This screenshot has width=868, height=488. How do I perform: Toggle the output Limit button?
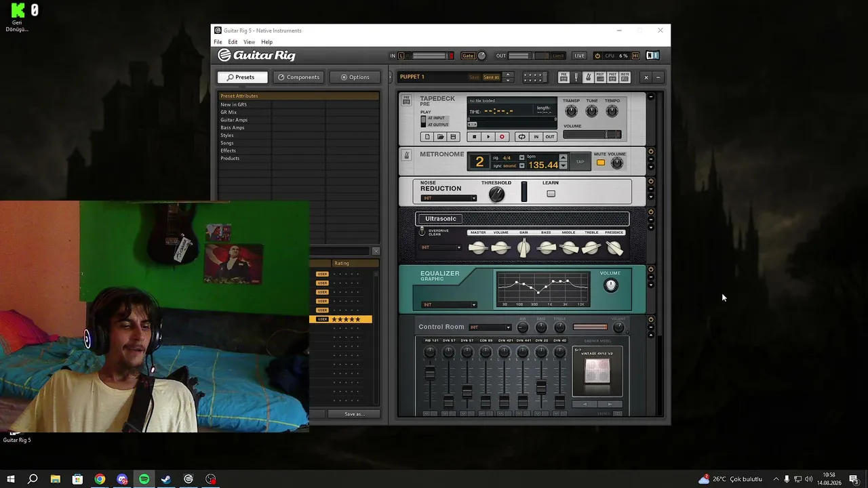click(x=558, y=56)
